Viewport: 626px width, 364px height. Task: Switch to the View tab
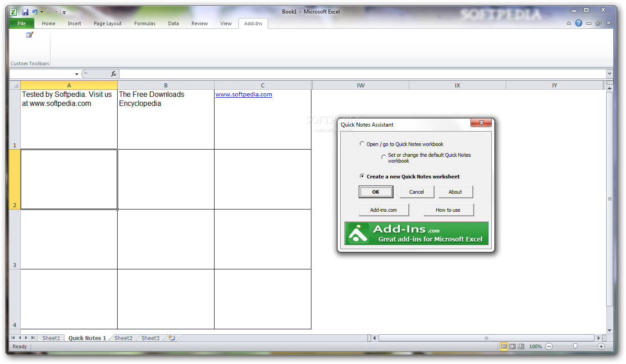point(226,23)
